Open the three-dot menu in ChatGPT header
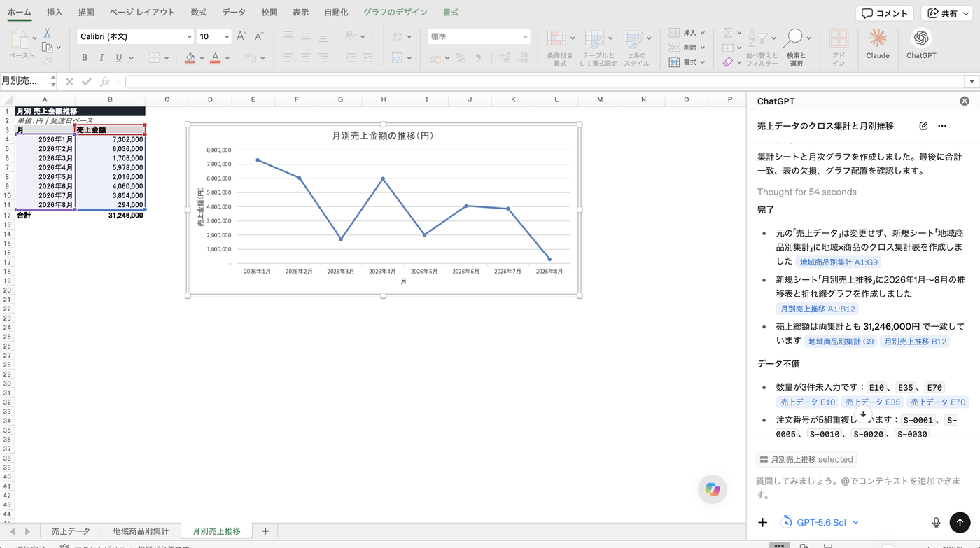 [x=942, y=126]
